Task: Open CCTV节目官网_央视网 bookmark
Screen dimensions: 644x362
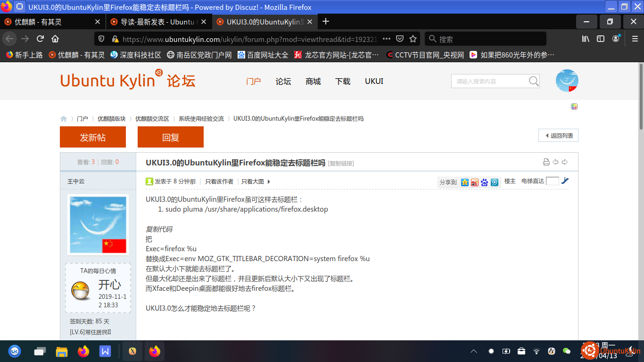Action: tap(425, 55)
